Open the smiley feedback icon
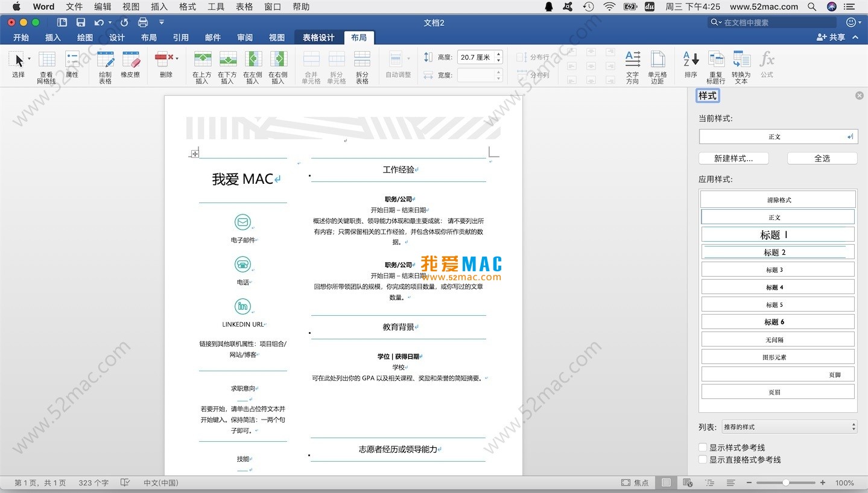 click(x=851, y=22)
